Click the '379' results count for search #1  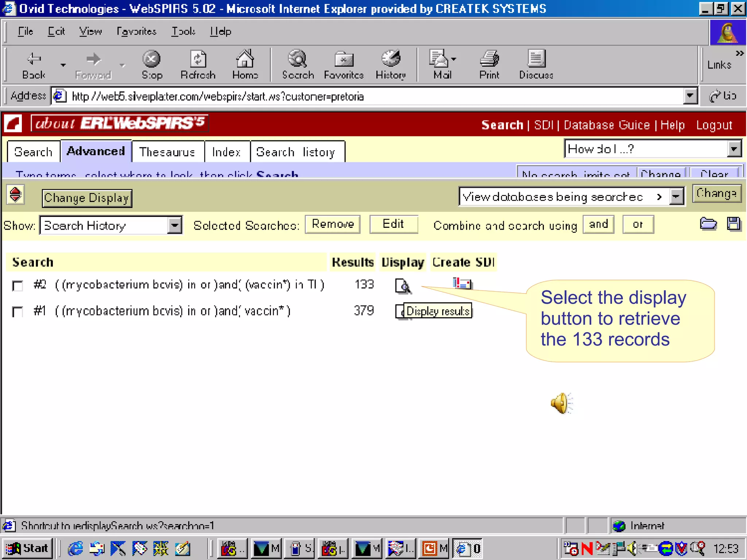(364, 311)
